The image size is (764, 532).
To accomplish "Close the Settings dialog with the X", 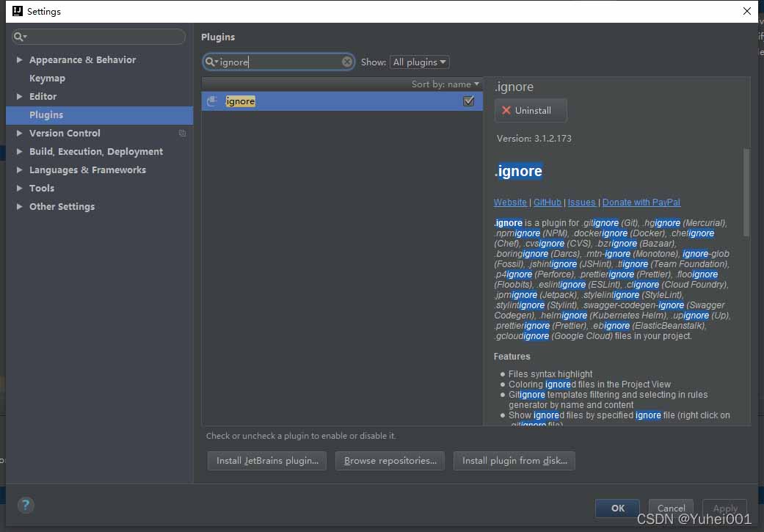I will [x=747, y=11].
